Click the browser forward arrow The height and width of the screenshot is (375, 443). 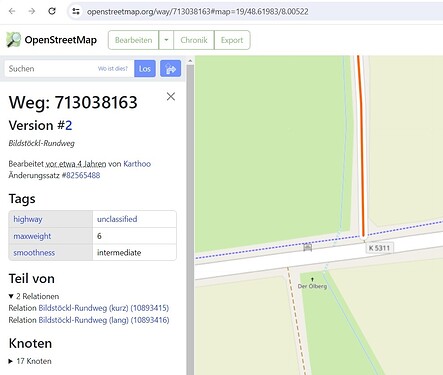[32, 11]
